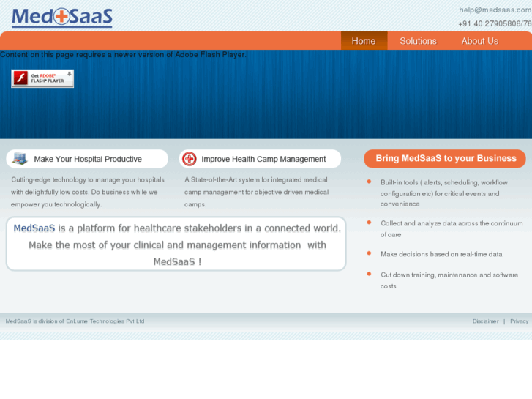Click the help@medsaas.com email address
The width and height of the screenshot is (532, 399).
click(x=495, y=10)
